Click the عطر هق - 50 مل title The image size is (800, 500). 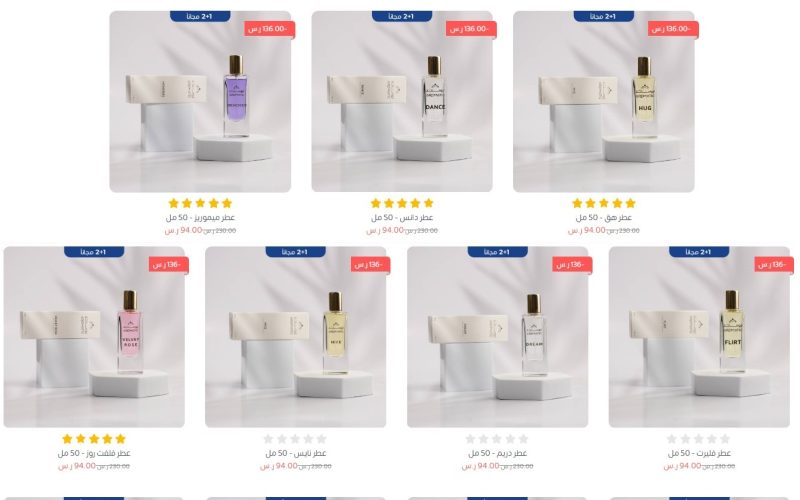[604, 217]
